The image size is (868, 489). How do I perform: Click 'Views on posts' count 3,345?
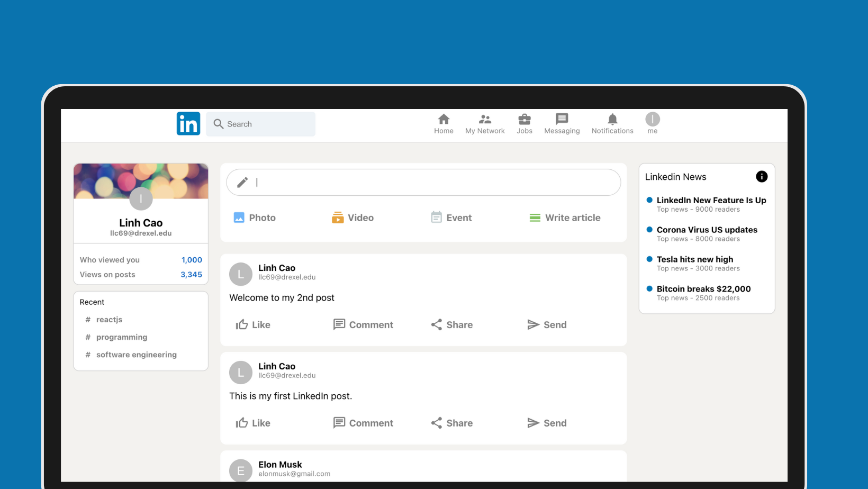(191, 275)
